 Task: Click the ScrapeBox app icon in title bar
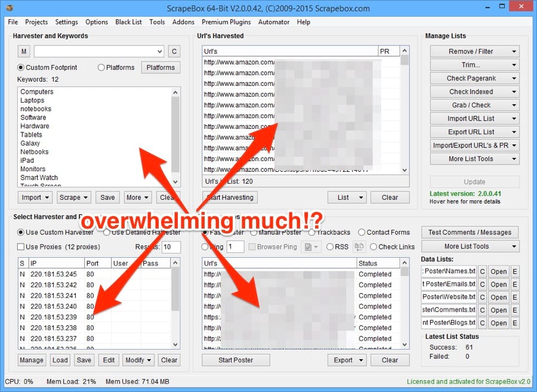9,8
